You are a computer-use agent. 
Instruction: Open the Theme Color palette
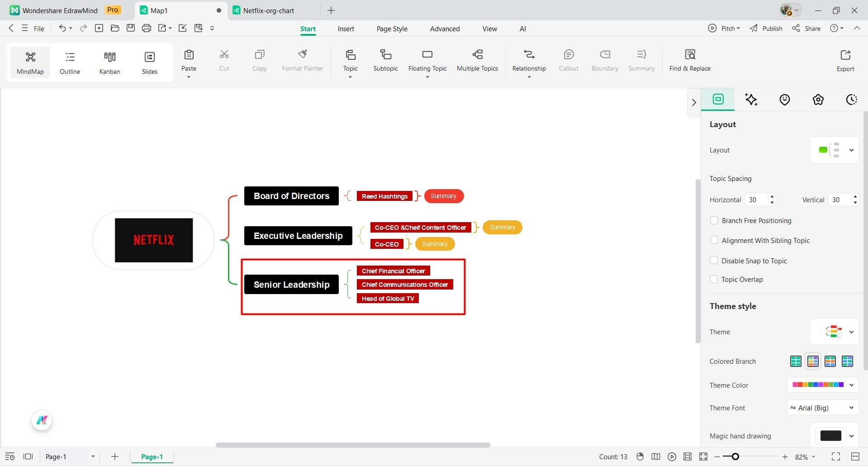[822, 385]
